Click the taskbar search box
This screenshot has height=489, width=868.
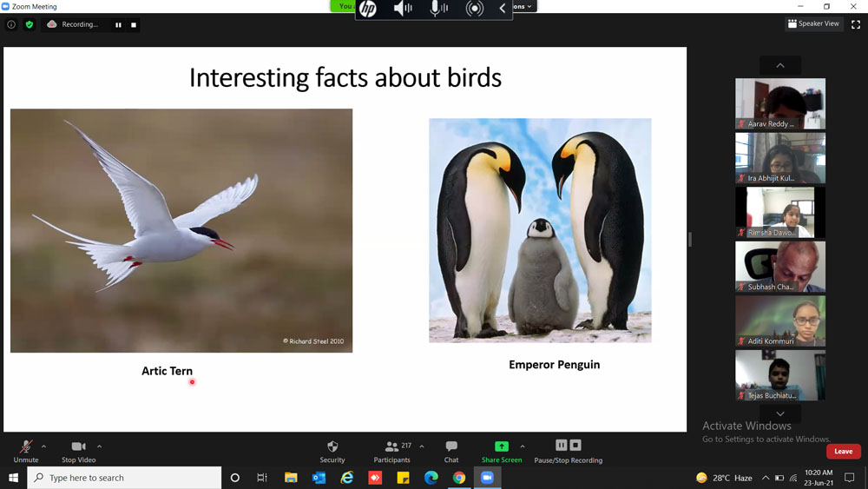[x=124, y=478]
